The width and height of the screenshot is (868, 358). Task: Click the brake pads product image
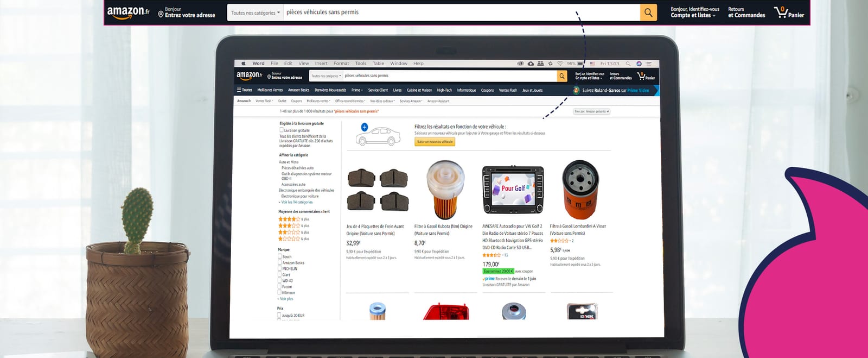[x=378, y=190]
